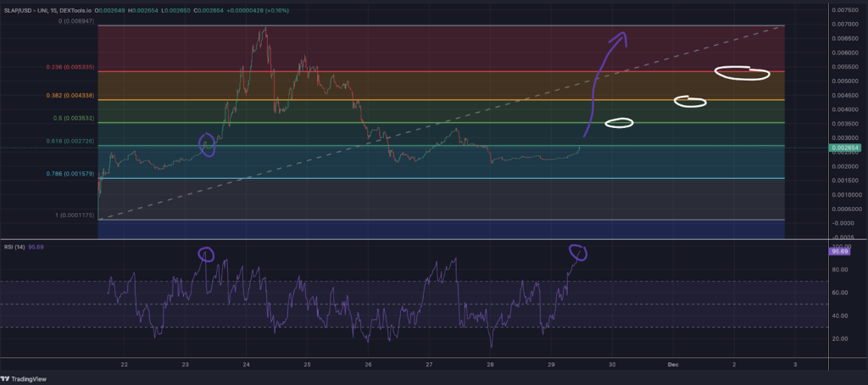Click the 0.001500 price axis label
The height and width of the screenshot is (385, 868).
click(844, 181)
